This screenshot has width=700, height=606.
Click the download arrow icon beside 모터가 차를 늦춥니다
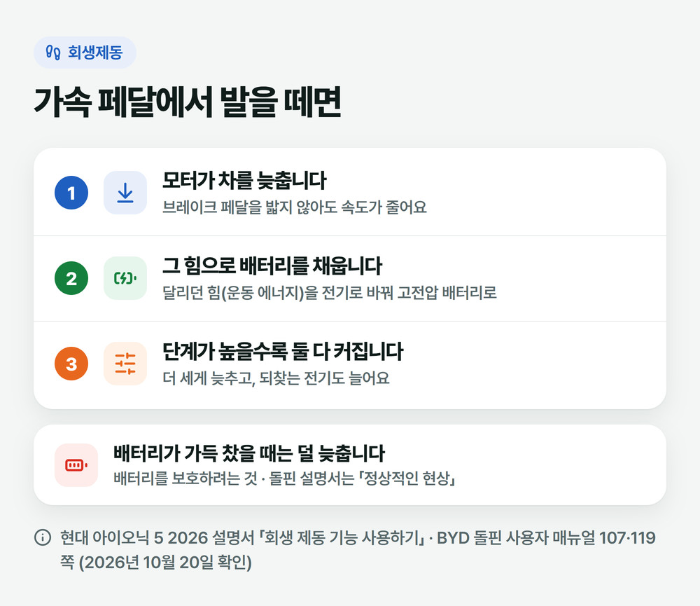point(125,193)
